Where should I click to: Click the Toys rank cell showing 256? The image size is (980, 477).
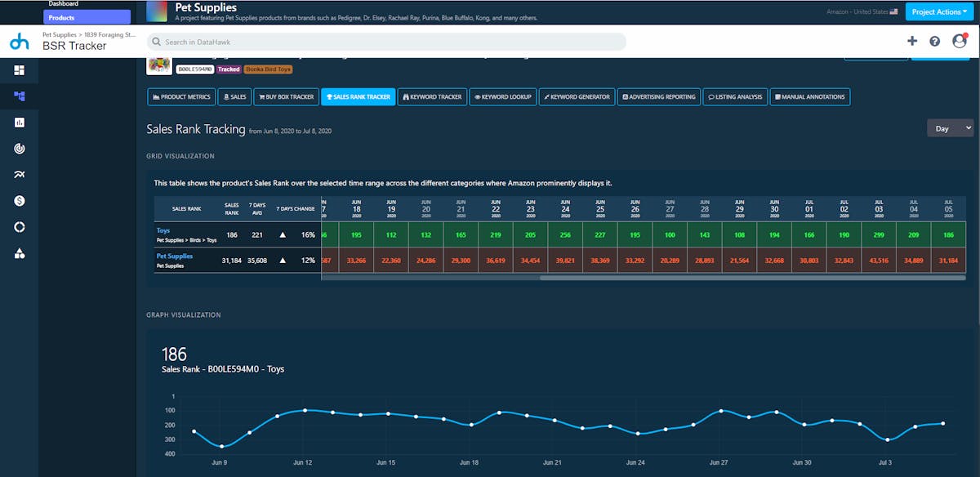point(565,234)
